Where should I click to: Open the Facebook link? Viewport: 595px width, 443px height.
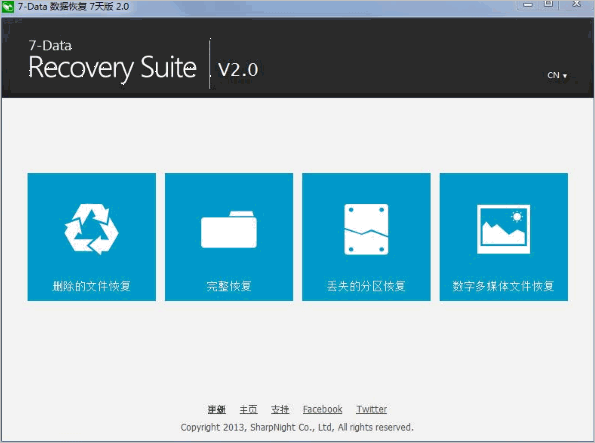(323, 409)
